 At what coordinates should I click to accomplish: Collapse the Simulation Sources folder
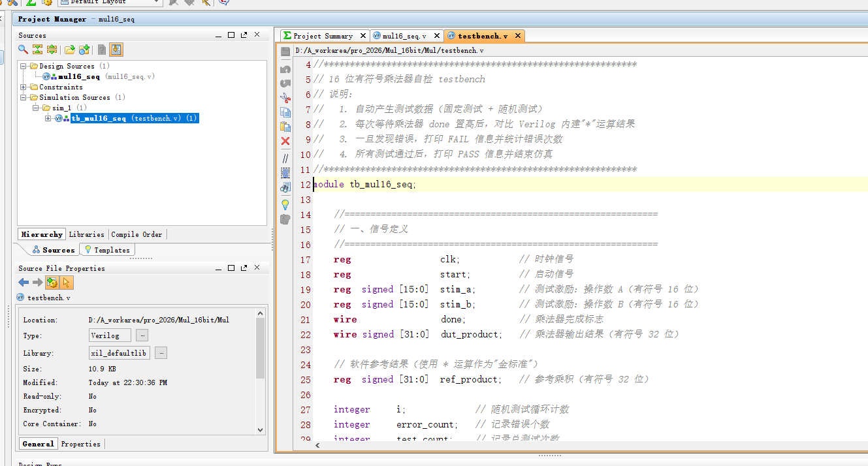(24, 97)
